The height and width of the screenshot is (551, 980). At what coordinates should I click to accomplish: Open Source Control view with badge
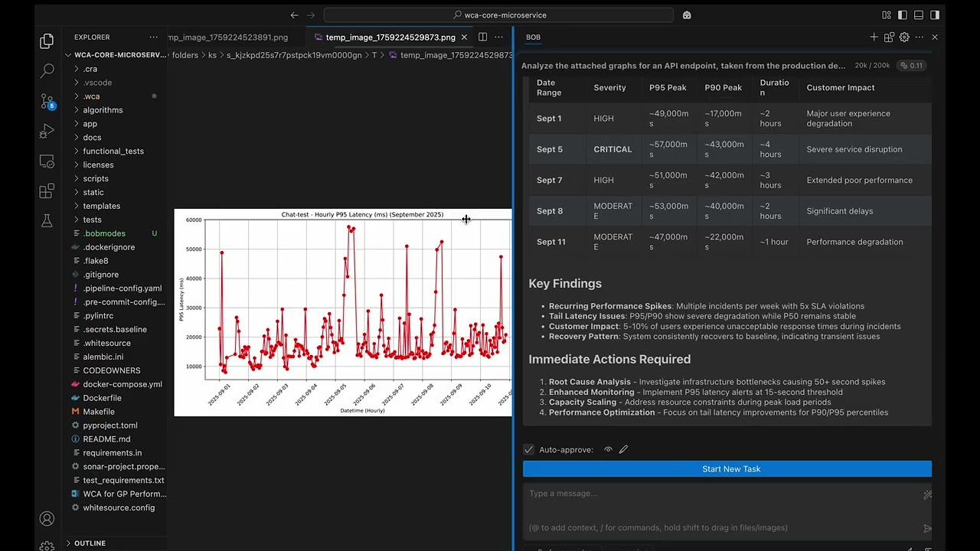47,101
